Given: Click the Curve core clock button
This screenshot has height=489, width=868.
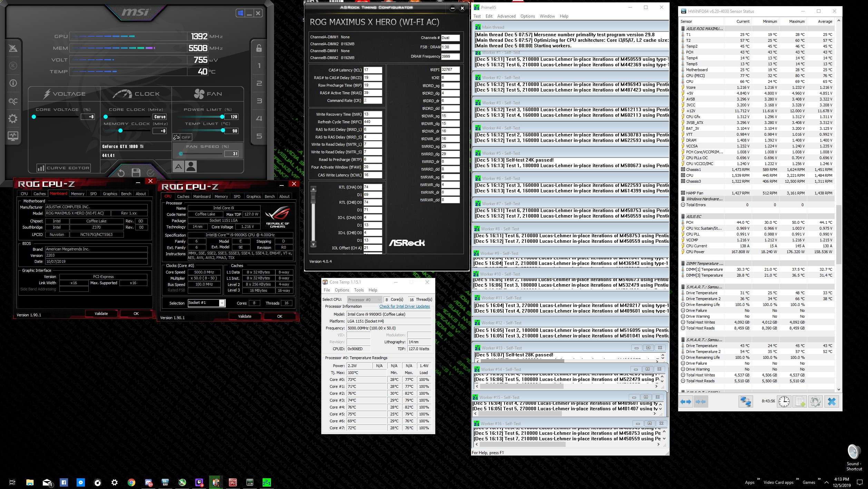Looking at the screenshot, I should coord(160,117).
